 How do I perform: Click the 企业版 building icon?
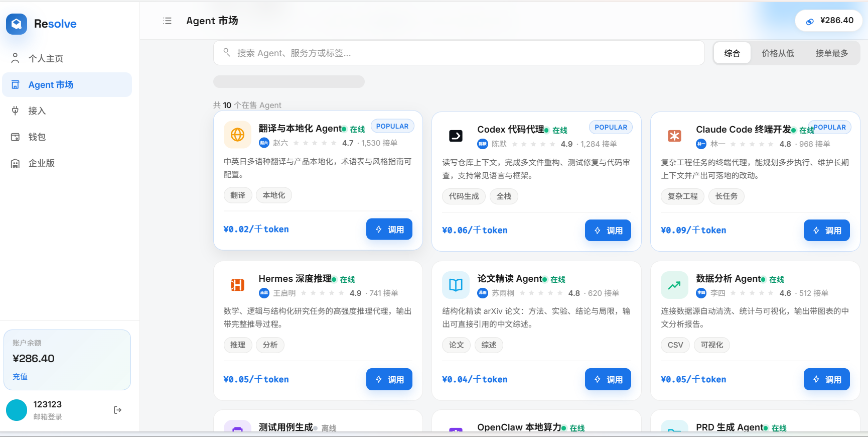click(x=16, y=163)
